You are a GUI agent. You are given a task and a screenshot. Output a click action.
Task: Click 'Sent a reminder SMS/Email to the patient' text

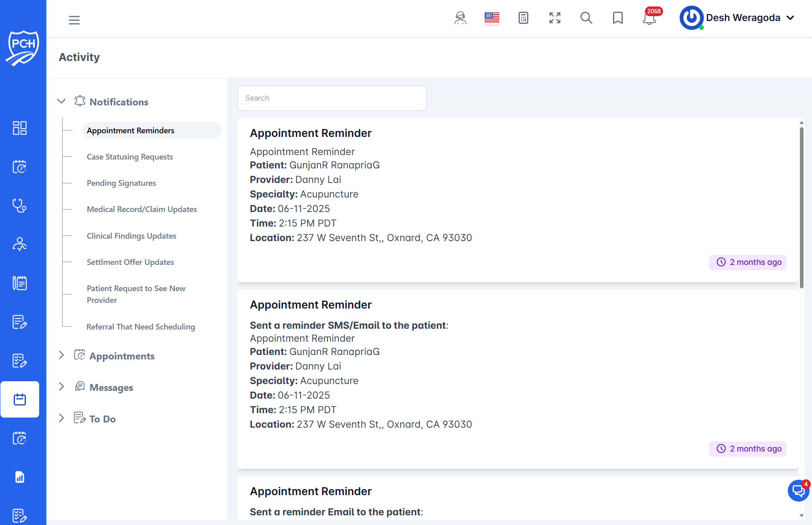(349, 325)
